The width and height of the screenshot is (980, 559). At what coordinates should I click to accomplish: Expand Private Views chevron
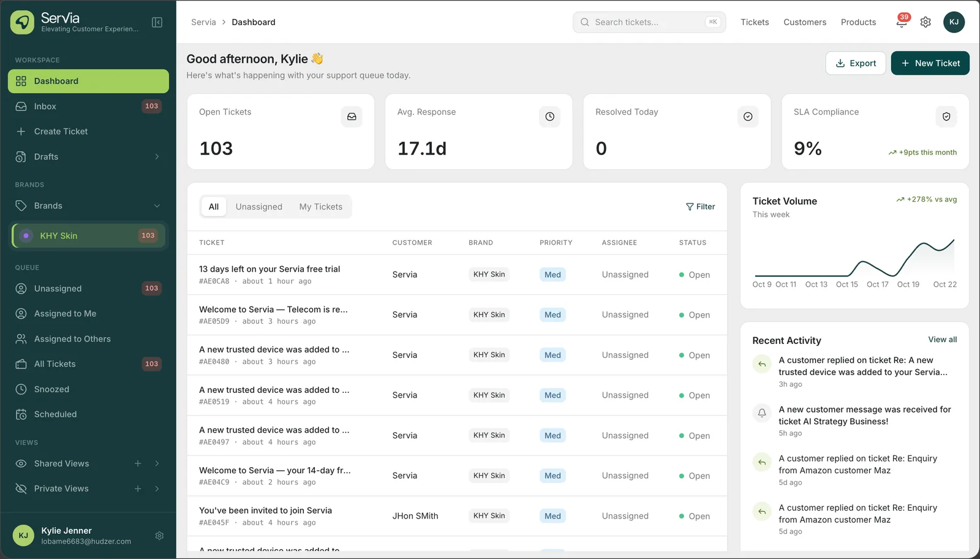click(x=157, y=489)
